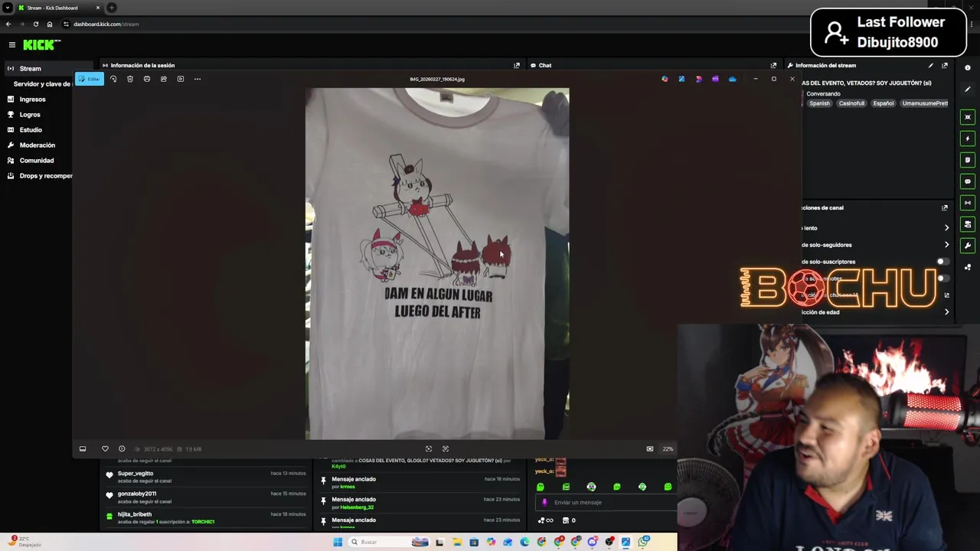Open Moderación in the Kick sidebar
Viewport: 980px width, 551px height.
pyautogui.click(x=37, y=145)
